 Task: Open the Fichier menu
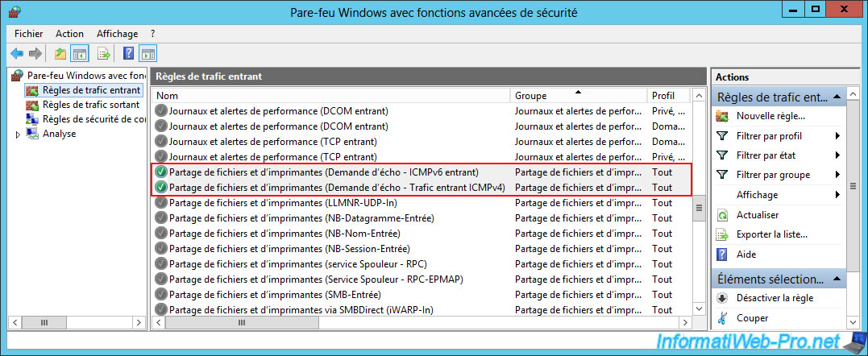click(29, 34)
